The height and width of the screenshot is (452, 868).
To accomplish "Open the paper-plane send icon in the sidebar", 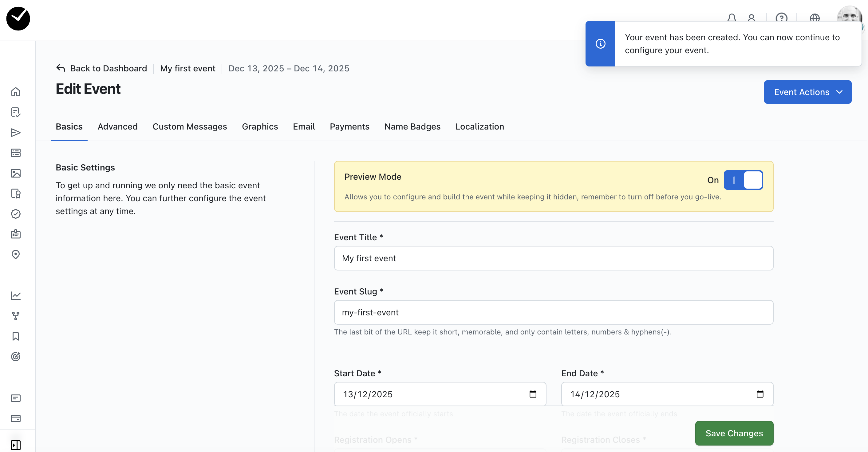I will (15, 133).
